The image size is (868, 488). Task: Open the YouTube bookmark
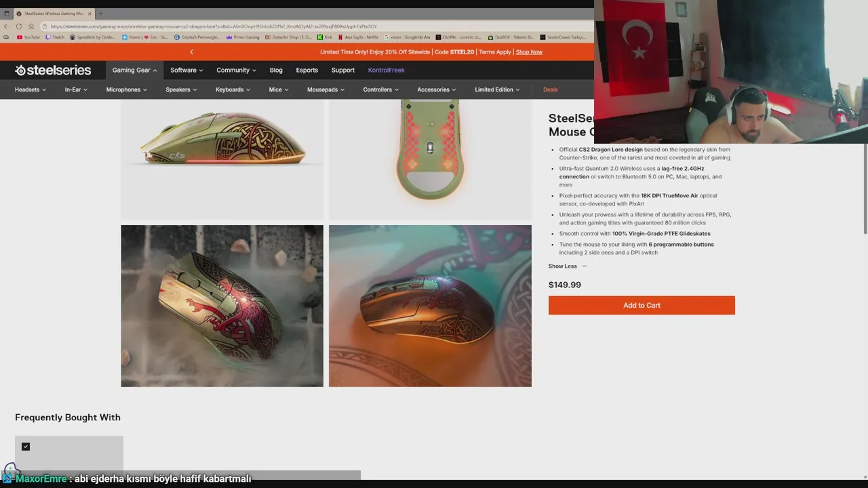tap(28, 37)
